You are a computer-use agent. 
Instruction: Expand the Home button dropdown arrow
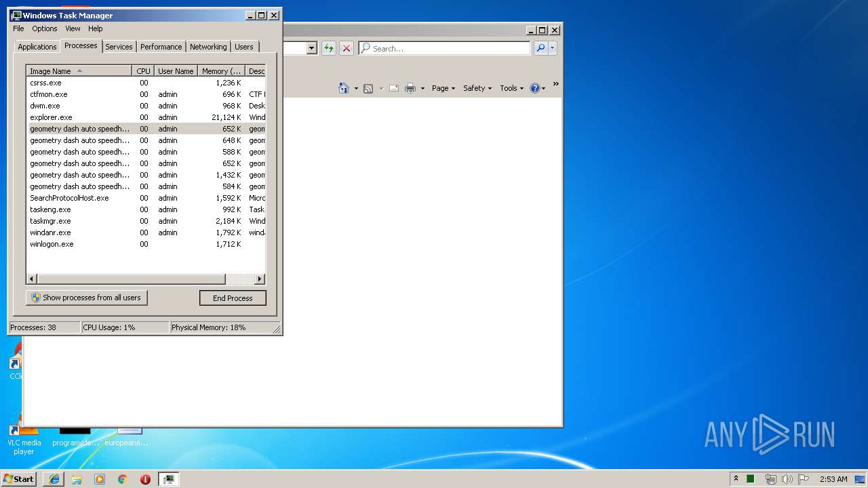[356, 88]
